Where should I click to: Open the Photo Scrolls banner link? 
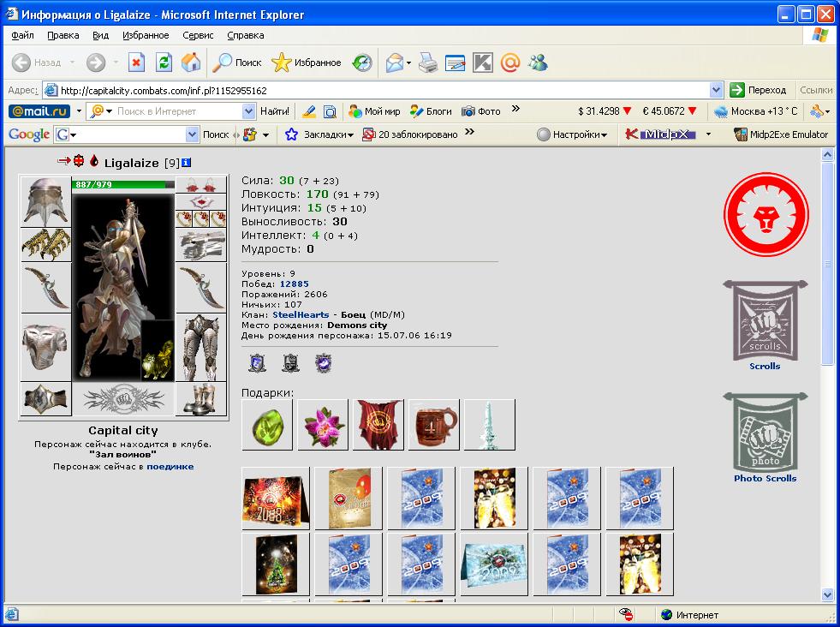click(765, 438)
